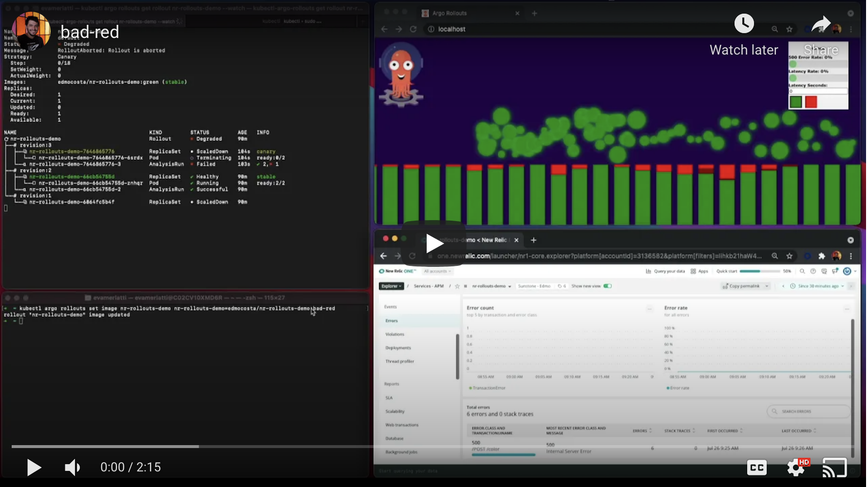Click the Latency Seconds input field
This screenshot has width=868, height=487.
[x=818, y=91]
